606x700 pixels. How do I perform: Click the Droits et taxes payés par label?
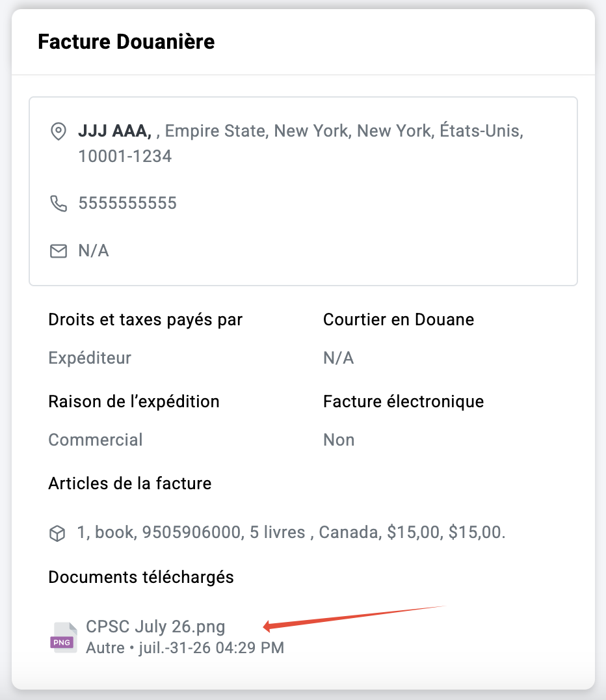tap(146, 320)
